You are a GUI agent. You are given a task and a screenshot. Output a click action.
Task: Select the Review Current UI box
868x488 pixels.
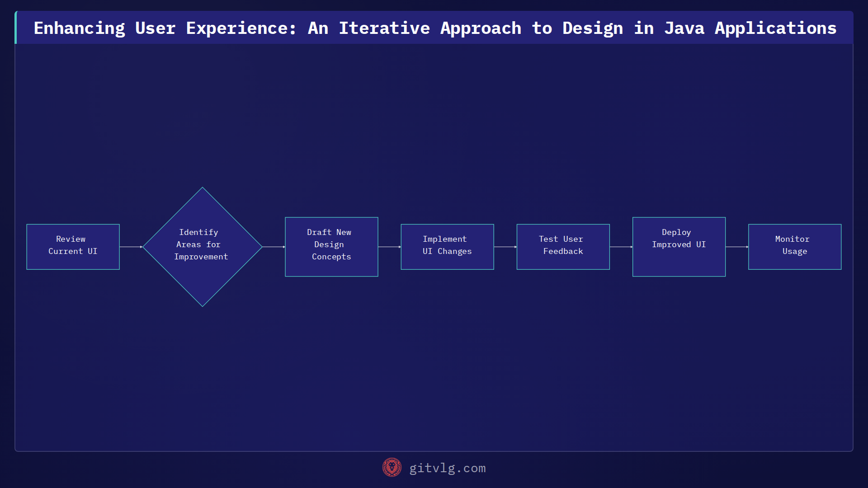click(73, 247)
